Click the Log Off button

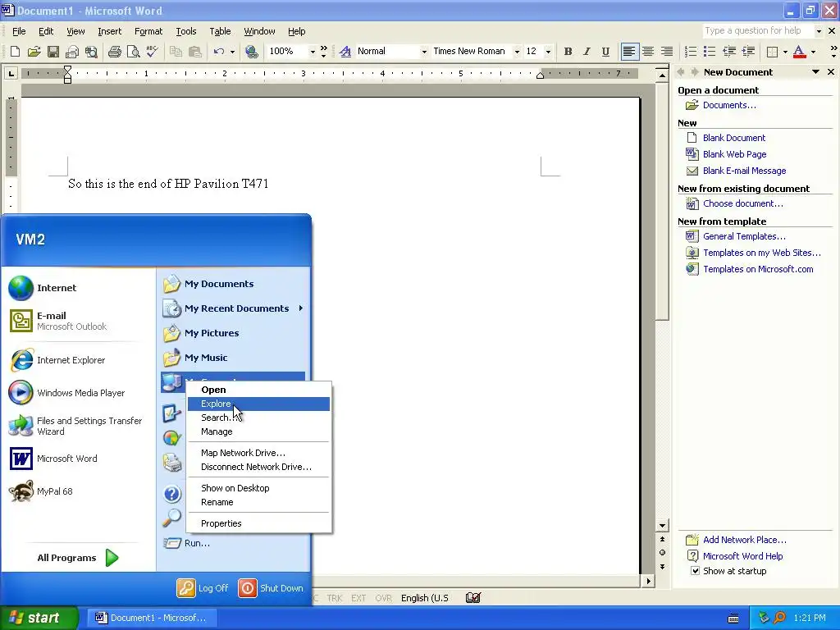(x=203, y=588)
